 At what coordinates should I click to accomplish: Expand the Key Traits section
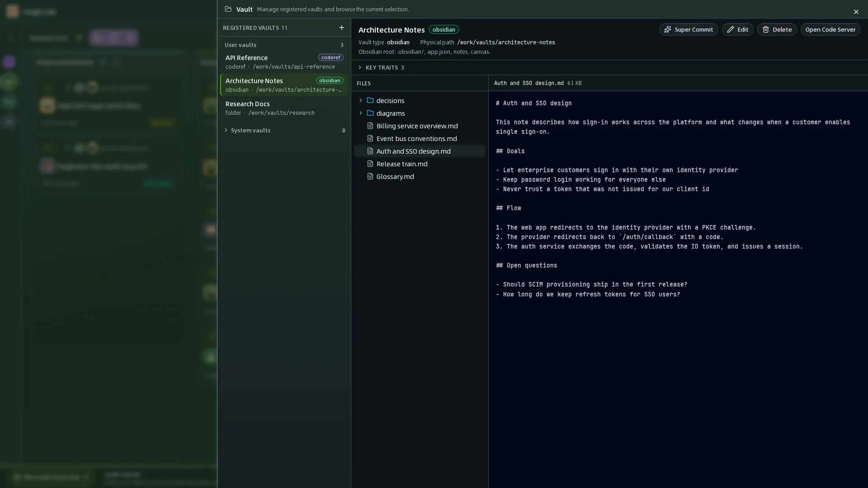coord(381,67)
